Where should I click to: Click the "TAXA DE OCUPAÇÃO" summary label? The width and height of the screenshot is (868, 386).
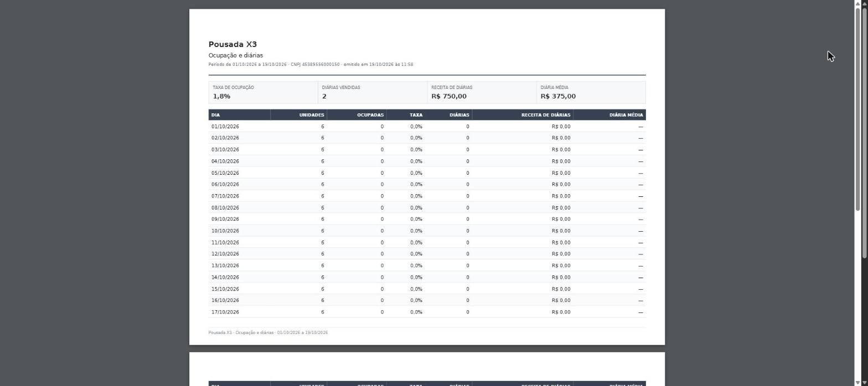tap(234, 87)
